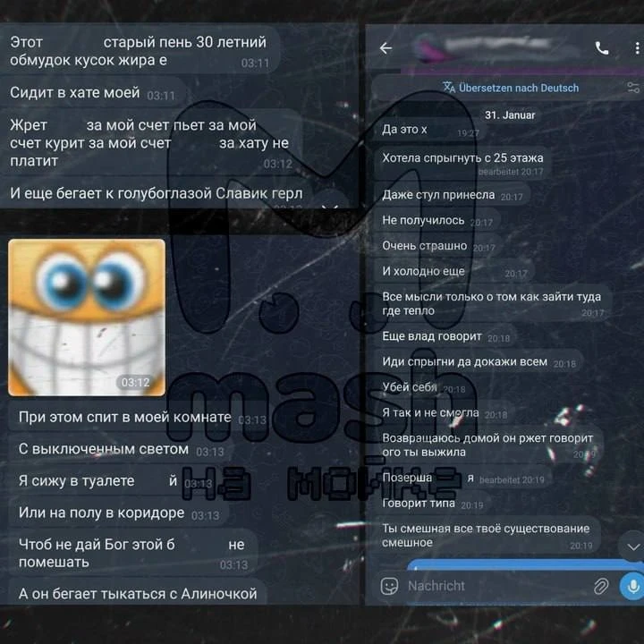Open the grinning smiley sticker image
Image resolution: width=644 pixels, height=644 pixels.
tap(87, 318)
